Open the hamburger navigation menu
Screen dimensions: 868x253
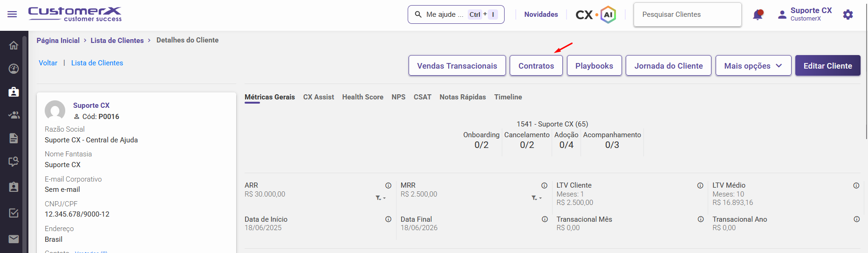point(12,14)
